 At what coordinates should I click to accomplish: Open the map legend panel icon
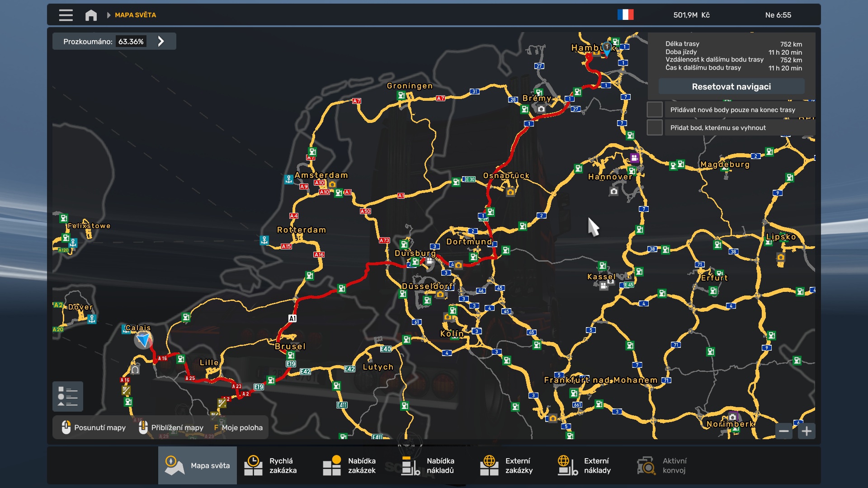pyautogui.click(x=68, y=397)
